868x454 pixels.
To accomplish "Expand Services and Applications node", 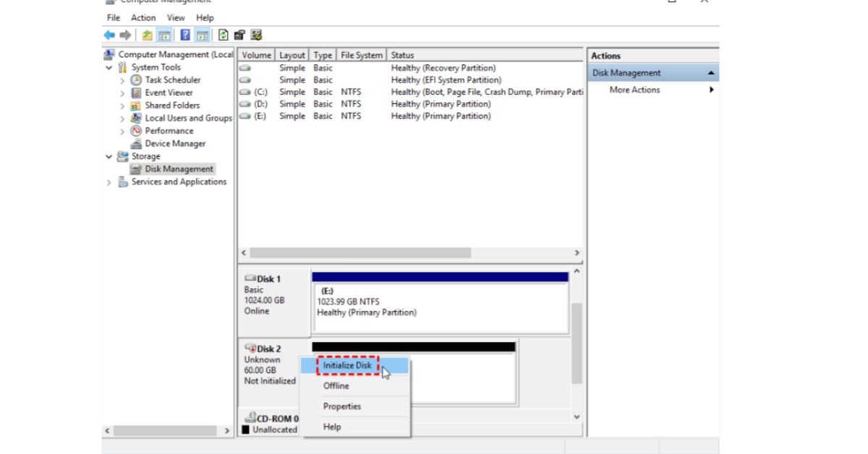I will tap(109, 182).
